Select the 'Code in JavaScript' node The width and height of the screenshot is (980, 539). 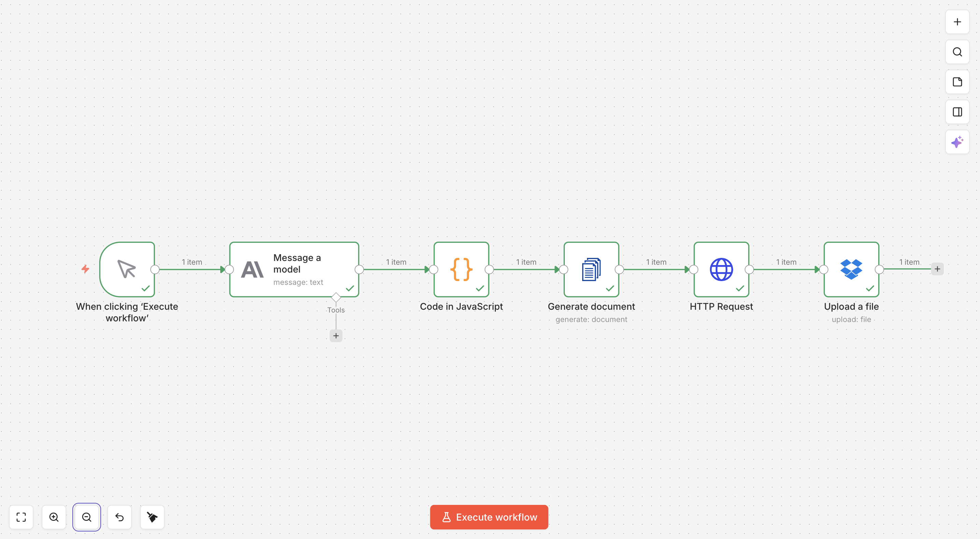pyautogui.click(x=461, y=269)
